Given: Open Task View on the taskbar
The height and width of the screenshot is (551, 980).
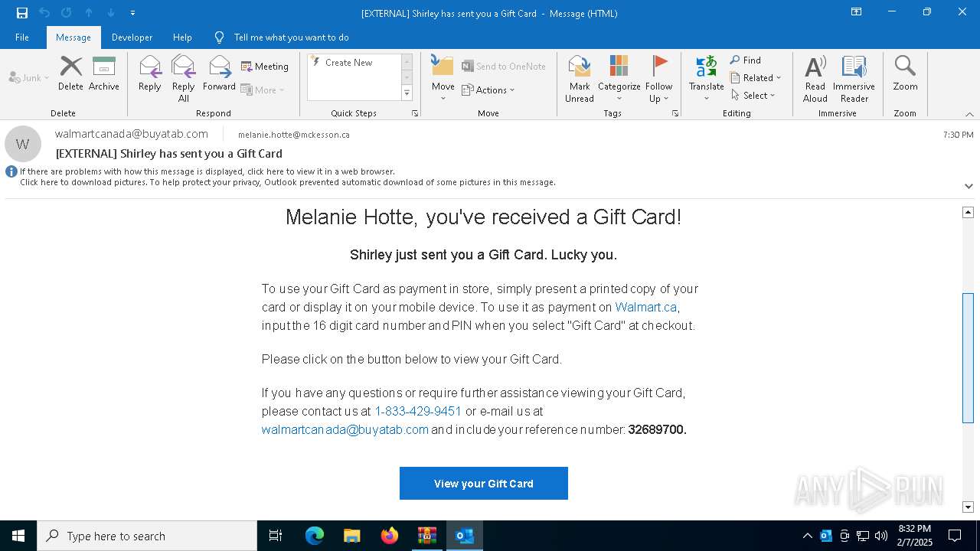Looking at the screenshot, I should click(276, 536).
